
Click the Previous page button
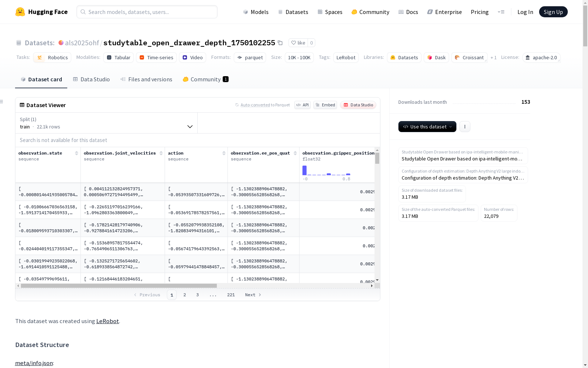[147, 295]
